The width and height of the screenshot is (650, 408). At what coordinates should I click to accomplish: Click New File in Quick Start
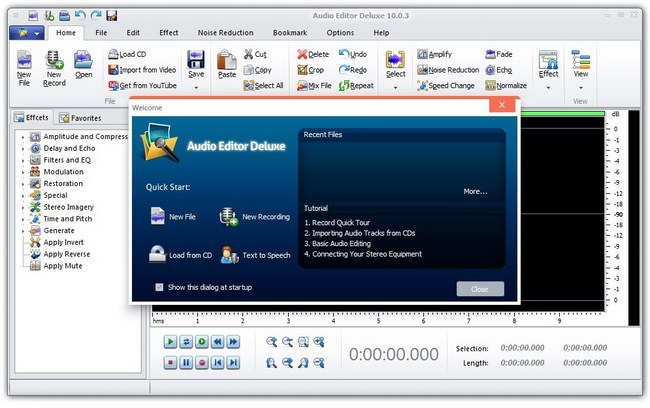[172, 216]
